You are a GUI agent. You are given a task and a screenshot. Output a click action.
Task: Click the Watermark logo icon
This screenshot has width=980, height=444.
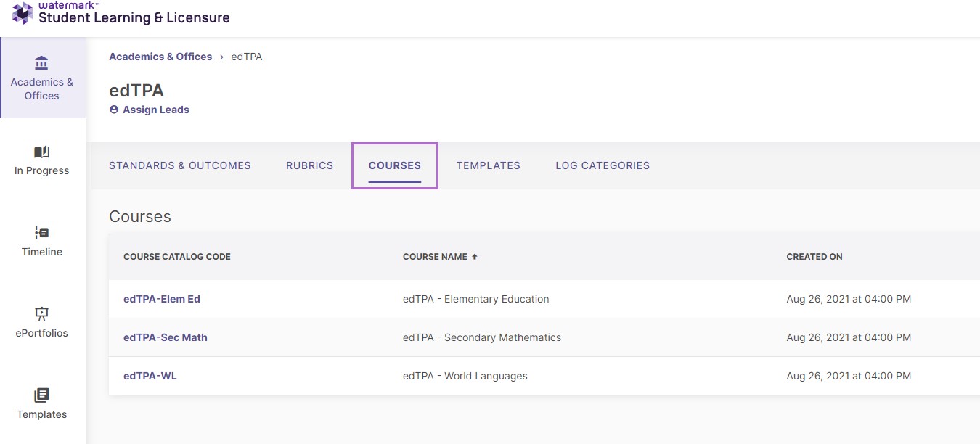coord(23,13)
